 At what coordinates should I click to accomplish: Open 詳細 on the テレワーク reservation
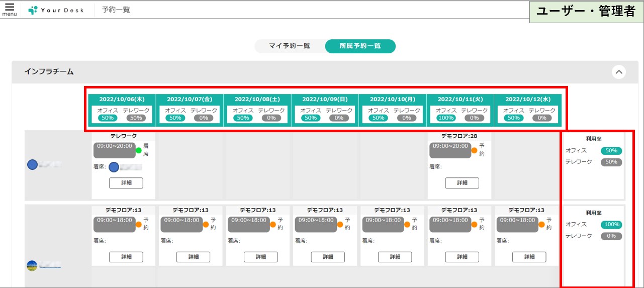126,183
